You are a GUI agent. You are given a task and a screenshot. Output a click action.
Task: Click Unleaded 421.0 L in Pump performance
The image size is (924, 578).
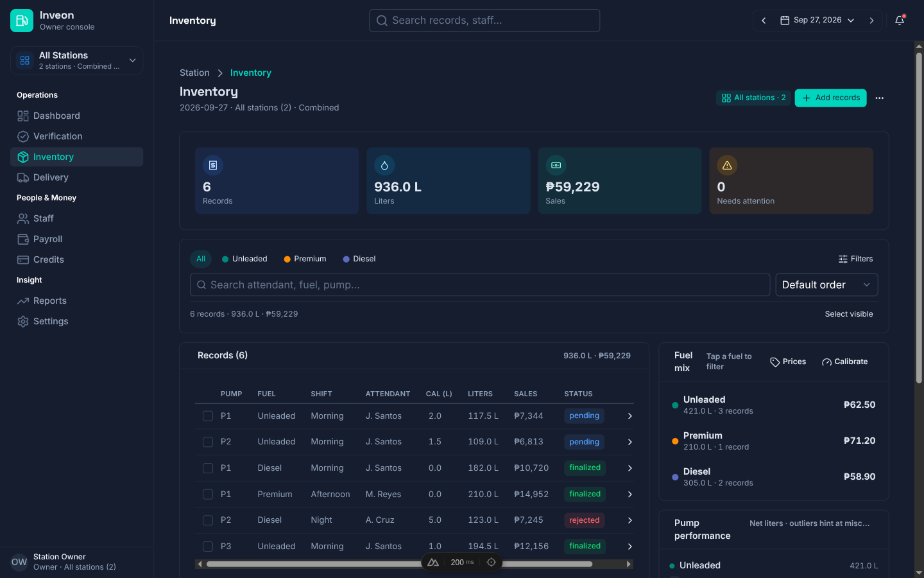[x=773, y=566]
